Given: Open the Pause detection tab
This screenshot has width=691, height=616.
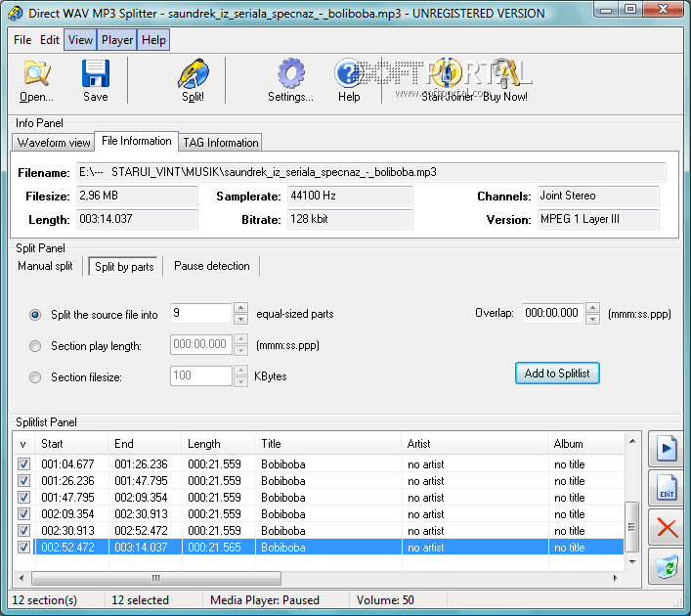Looking at the screenshot, I should point(212,266).
